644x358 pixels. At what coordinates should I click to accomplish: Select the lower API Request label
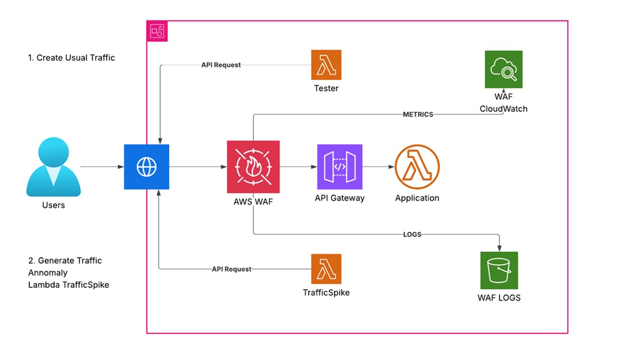click(231, 269)
